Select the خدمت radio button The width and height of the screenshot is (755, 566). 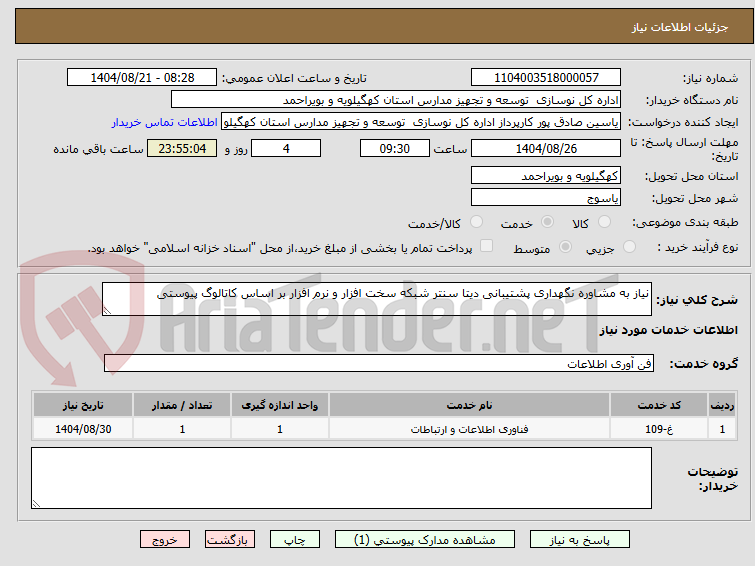click(547, 222)
